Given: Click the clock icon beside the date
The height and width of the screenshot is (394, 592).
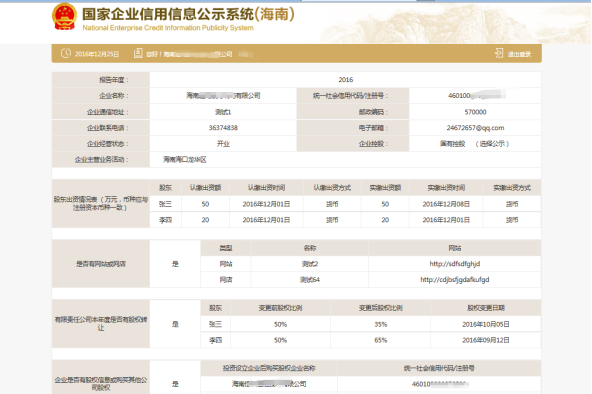Looking at the screenshot, I should [x=66, y=53].
